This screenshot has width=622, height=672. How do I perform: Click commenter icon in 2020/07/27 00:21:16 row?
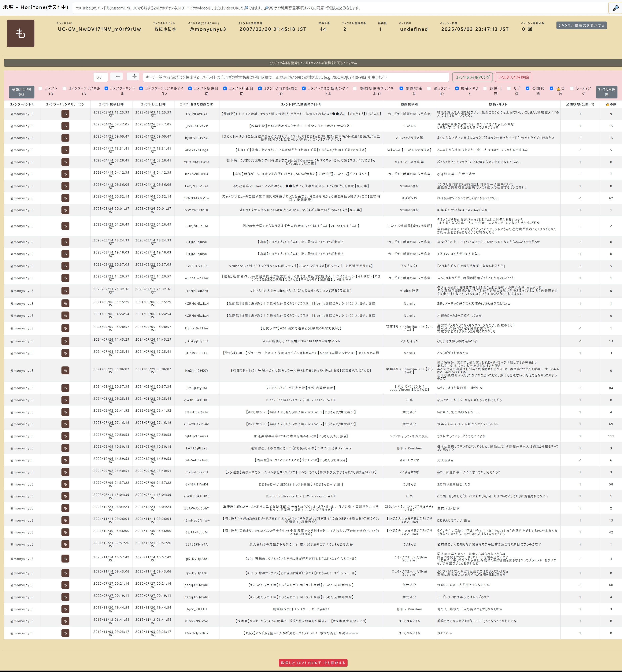(x=65, y=585)
